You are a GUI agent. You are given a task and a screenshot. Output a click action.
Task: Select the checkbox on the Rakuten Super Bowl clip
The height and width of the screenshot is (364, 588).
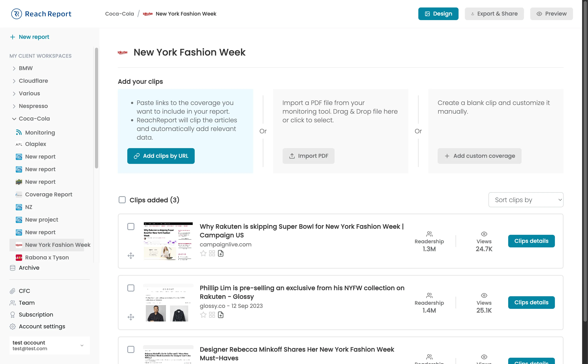click(x=131, y=227)
